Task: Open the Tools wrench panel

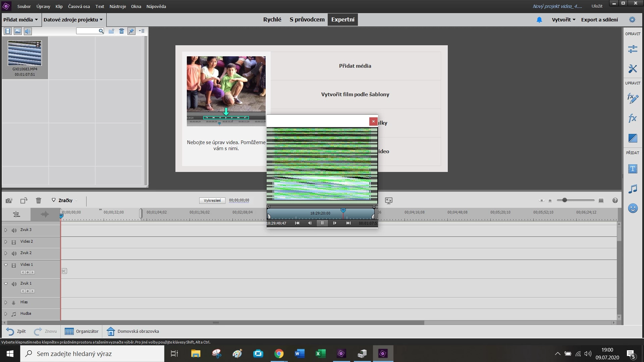Action: [633, 69]
